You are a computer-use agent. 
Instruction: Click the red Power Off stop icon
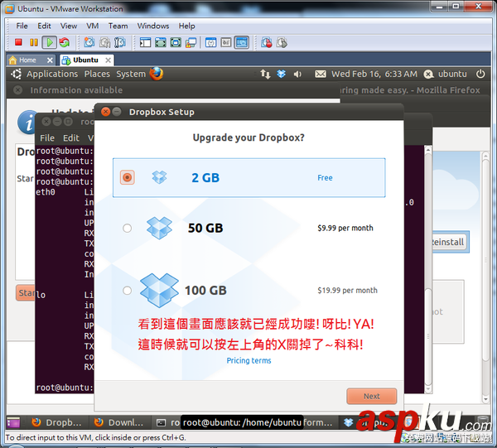tap(18, 42)
